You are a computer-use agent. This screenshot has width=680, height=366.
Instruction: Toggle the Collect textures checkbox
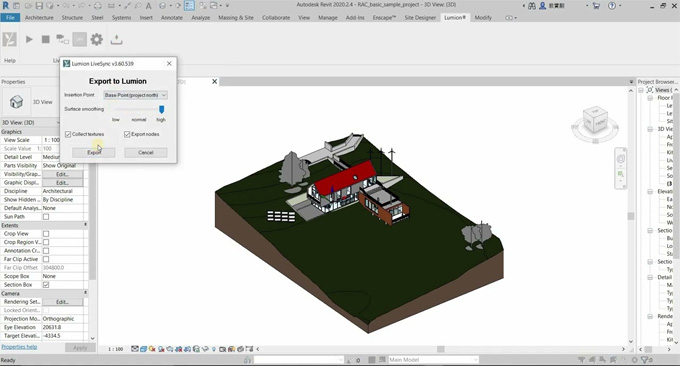point(68,134)
